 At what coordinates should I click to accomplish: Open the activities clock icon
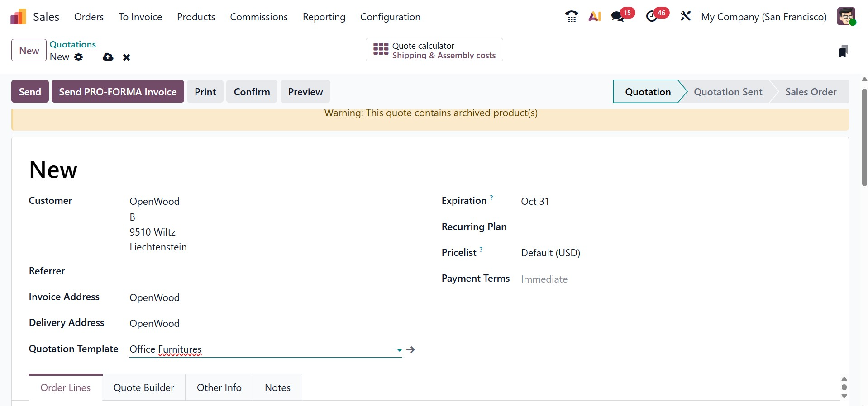[x=652, y=17]
